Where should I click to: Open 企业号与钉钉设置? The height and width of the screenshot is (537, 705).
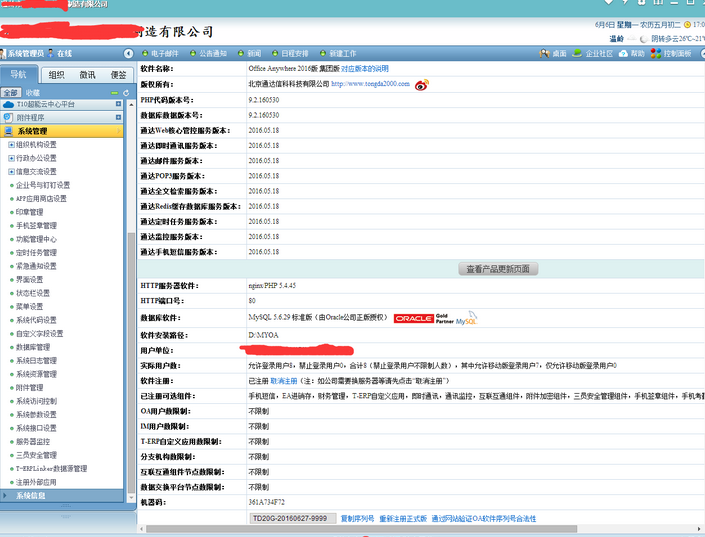(43, 185)
